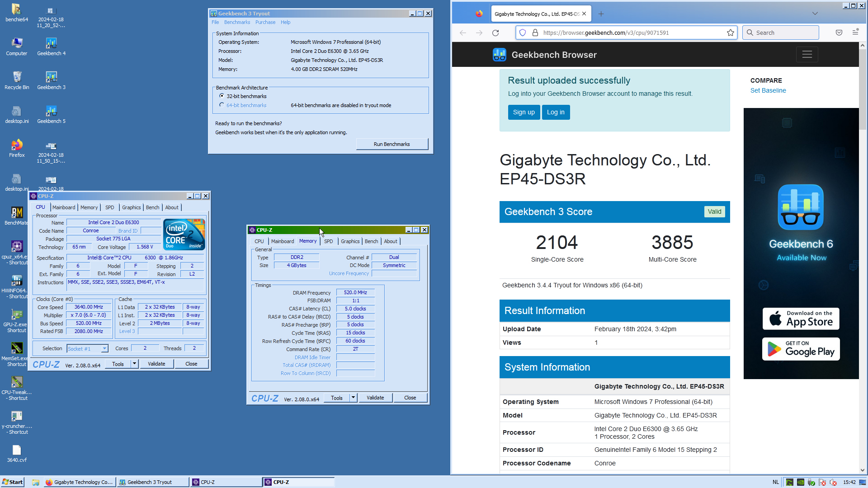The width and height of the screenshot is (868, 488).
Task: Click the Sign up button
Action: tap(524, 112)
